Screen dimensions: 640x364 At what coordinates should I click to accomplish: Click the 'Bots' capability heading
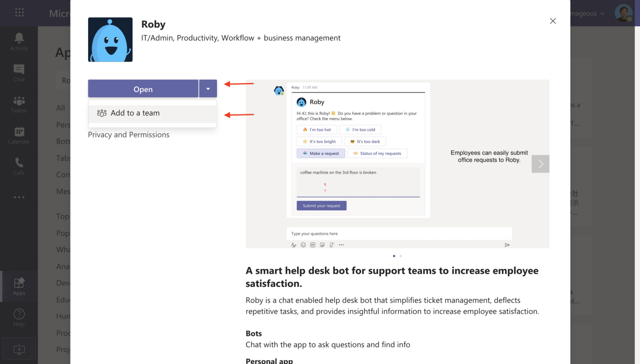pos(254,333)
